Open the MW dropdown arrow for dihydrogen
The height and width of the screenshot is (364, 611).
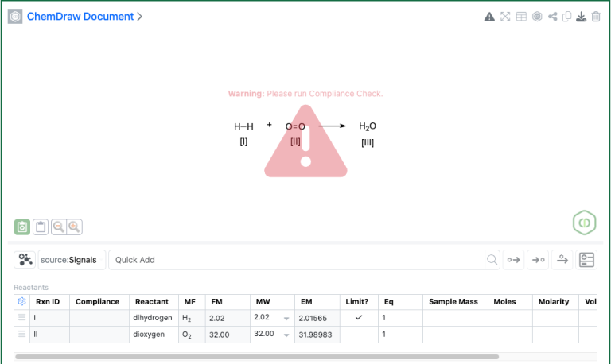tap(286, 319)
